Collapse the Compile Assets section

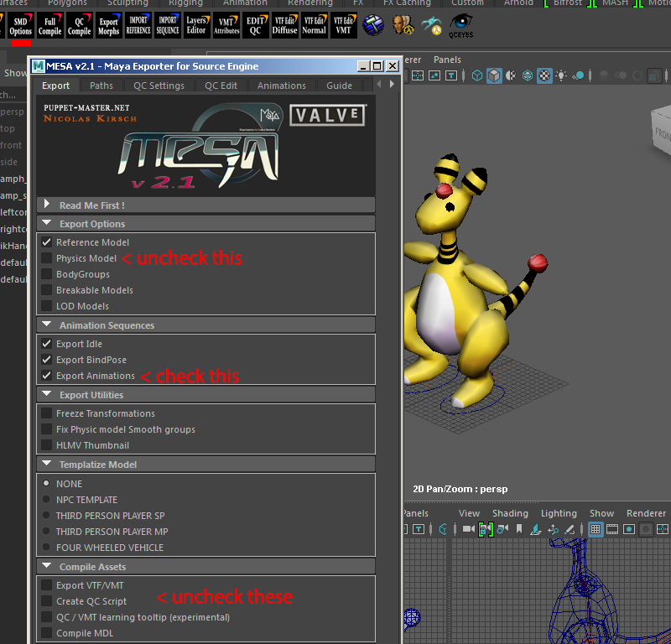pyautogui.click(x=205, y=567)
